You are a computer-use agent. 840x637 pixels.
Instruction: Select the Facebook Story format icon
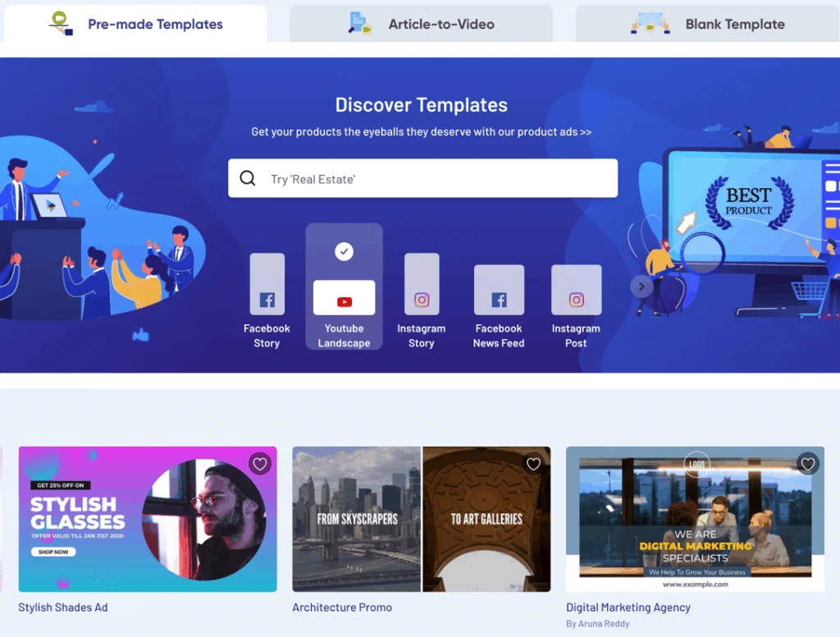click(x=267, y=284)
